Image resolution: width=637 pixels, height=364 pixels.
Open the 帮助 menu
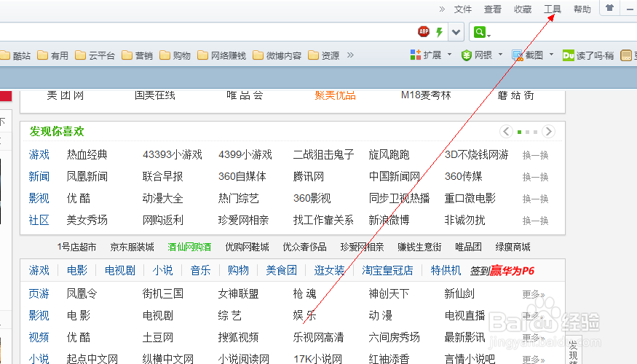pyautogui.click(x=582, y=9)
